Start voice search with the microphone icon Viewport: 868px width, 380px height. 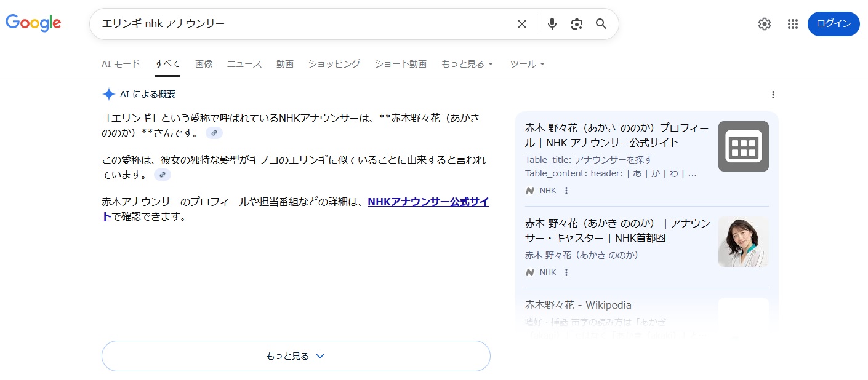point(552,24)
